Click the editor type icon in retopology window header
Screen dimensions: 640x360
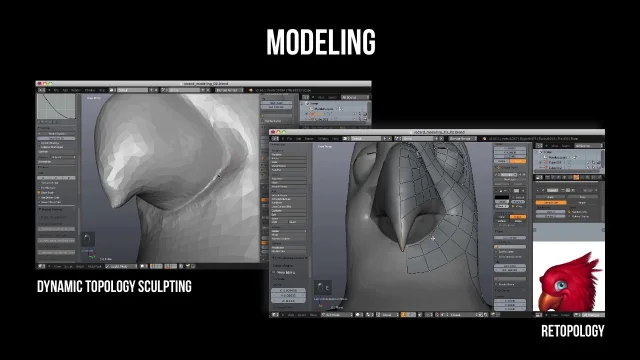pos(276,139)
